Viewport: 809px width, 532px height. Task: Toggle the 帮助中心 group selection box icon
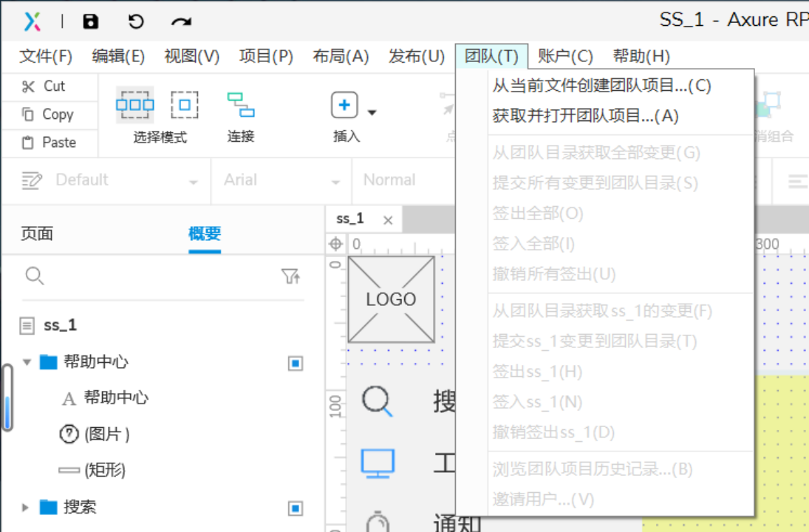click(x=295, y=364)
